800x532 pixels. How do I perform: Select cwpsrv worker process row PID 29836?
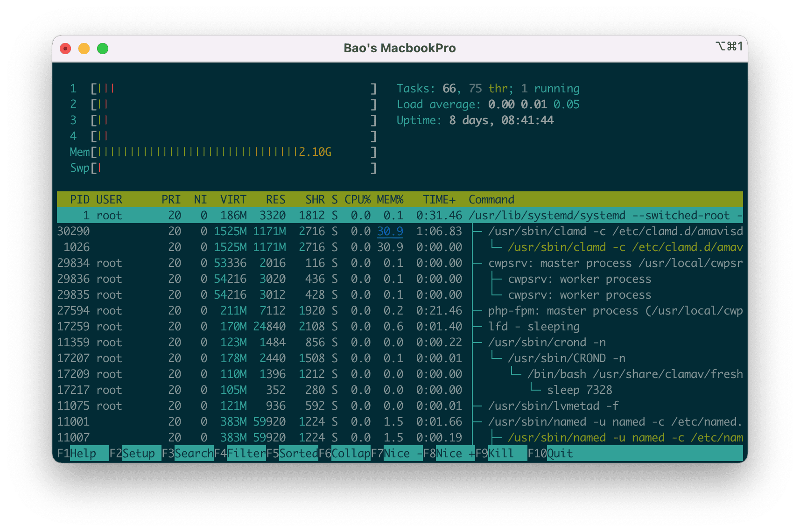[400, 279]
